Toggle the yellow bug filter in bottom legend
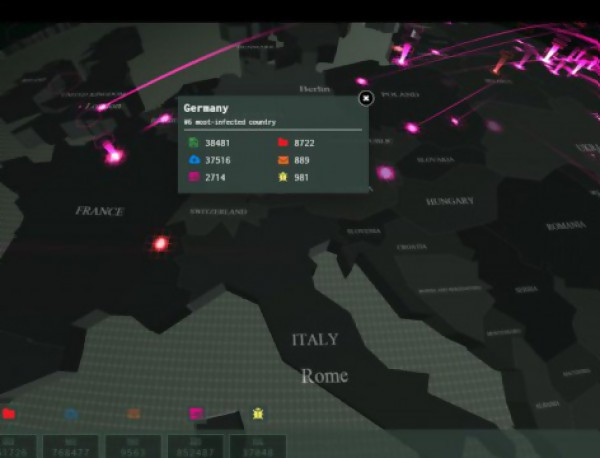Image resolution: width=600 pixels, height=458 pixels. [x=258, y=414]
